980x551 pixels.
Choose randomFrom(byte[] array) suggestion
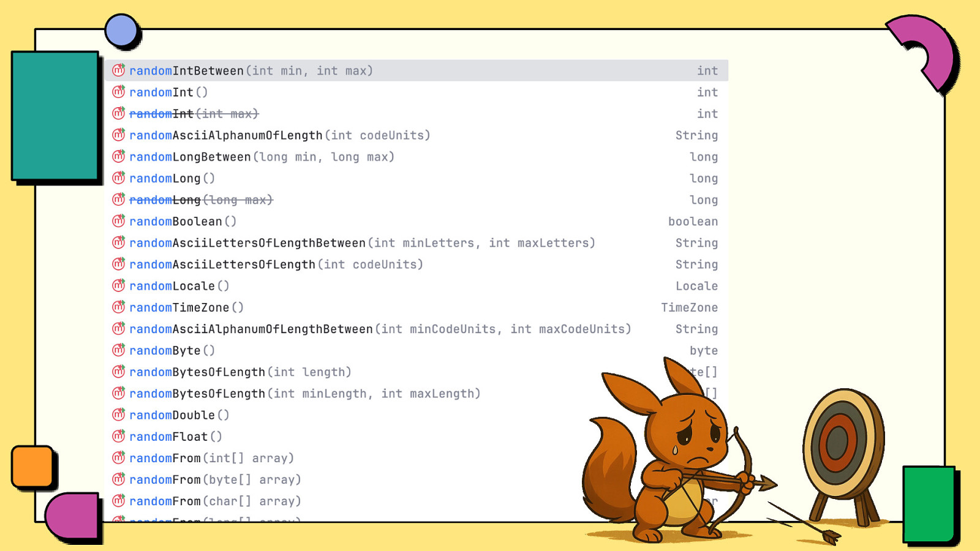coord(417,479)
